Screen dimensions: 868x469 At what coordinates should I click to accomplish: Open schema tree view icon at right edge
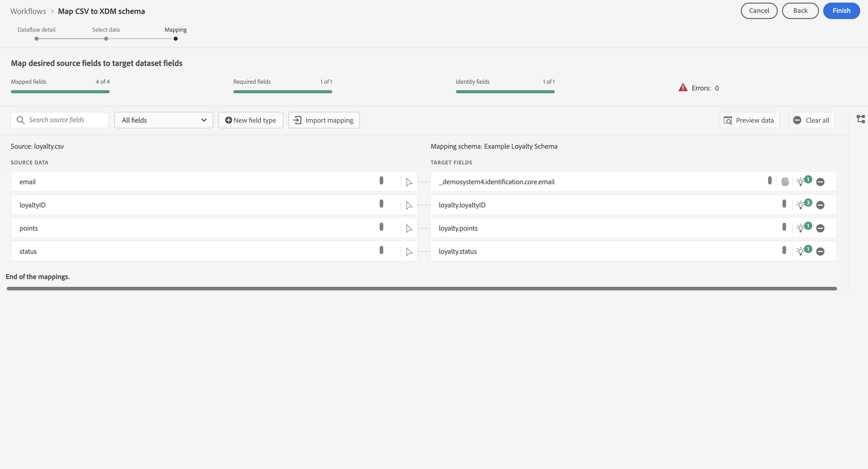861,119
